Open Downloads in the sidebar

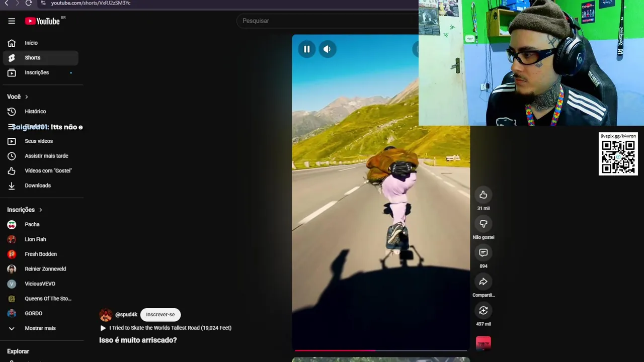click(41, 186)
